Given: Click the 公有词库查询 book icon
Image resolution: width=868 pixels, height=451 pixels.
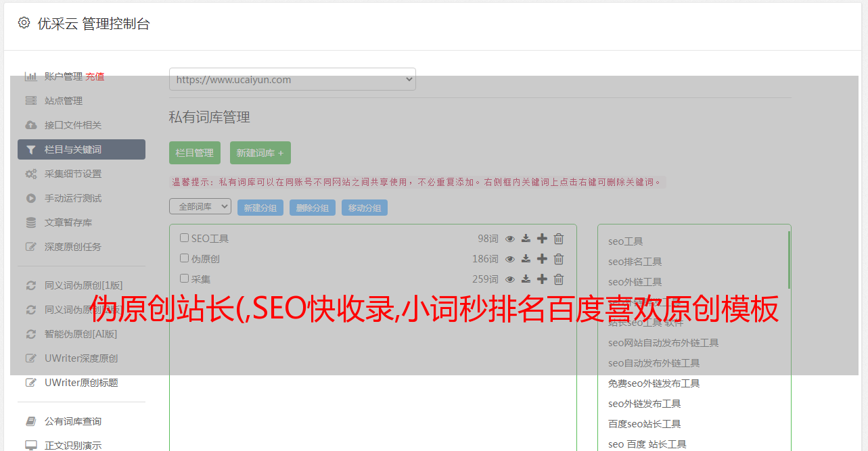Looking at the screenshot, I should pos(31,421).
